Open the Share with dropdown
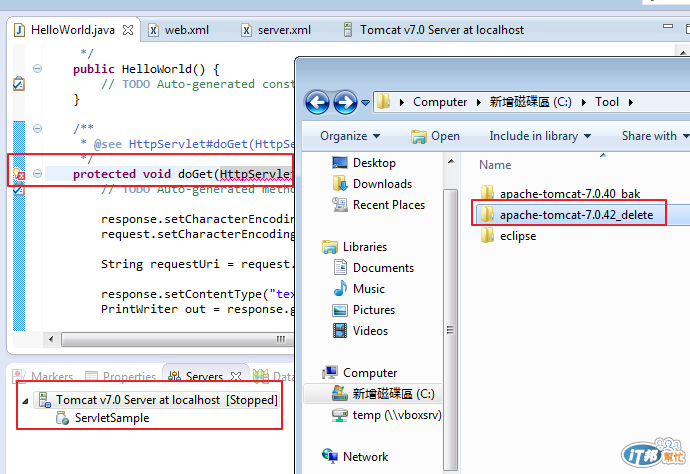 click(x=655, y=136)
